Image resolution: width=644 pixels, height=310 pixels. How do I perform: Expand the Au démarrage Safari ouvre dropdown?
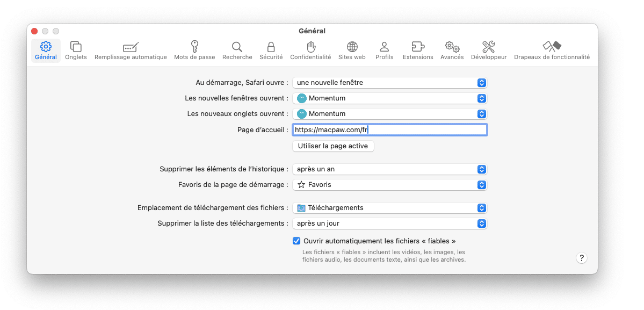pos(390,83)
